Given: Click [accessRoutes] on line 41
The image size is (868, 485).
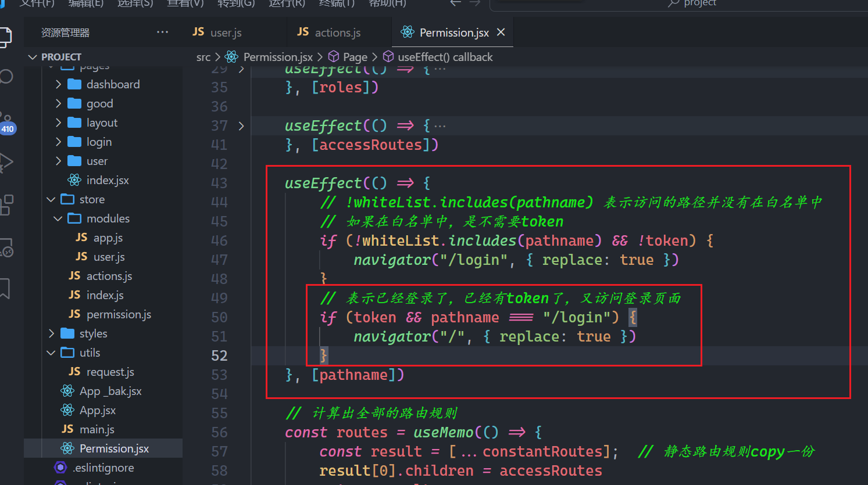Looking at the screenshot, I should 375,145.
